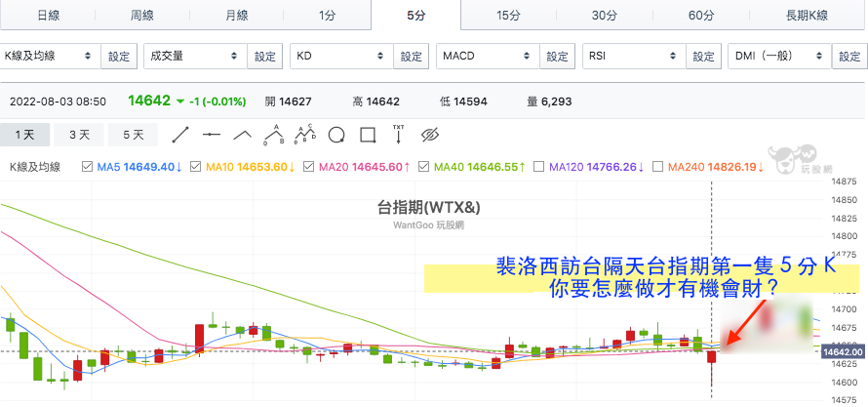Click the K線及均線 legend label
Image resolution: width=868 pixels, height=407 pixels.
pyautogui.click(x=35, y=167)
